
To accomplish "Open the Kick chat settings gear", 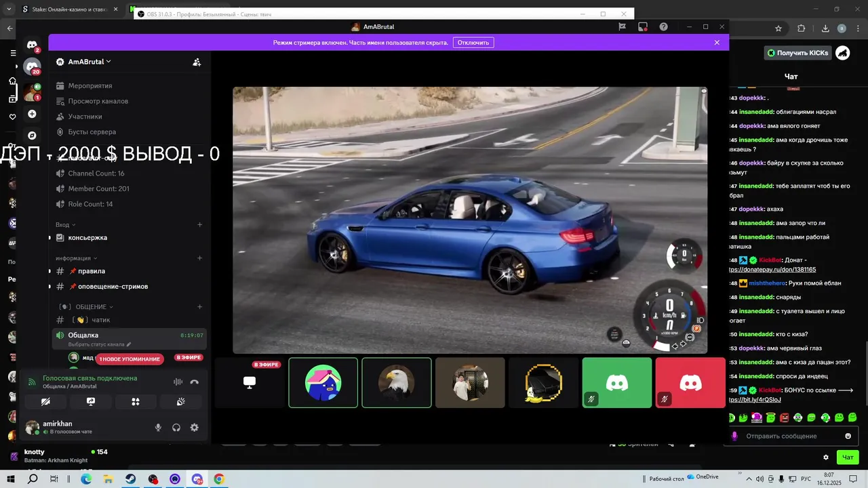I will tap(826, 457).
